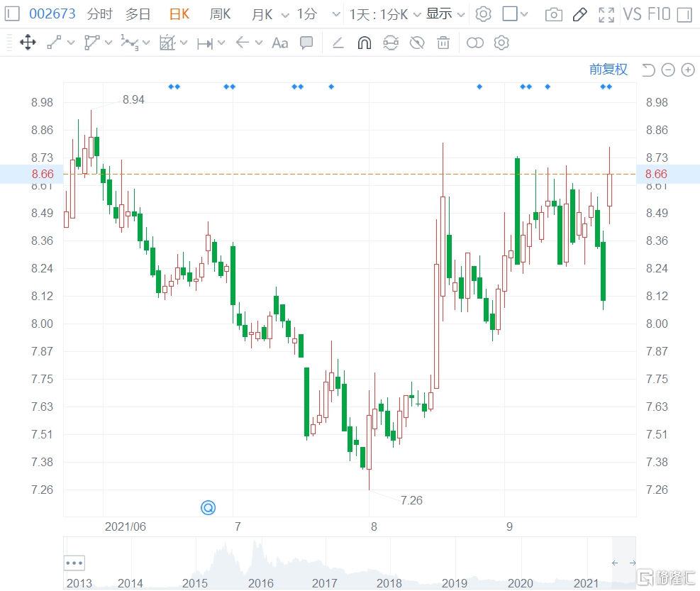The image size is (700, 591).
Task: Click the 7.26 low price annotation
Action: pyautogui.click(x=411, y=500)
